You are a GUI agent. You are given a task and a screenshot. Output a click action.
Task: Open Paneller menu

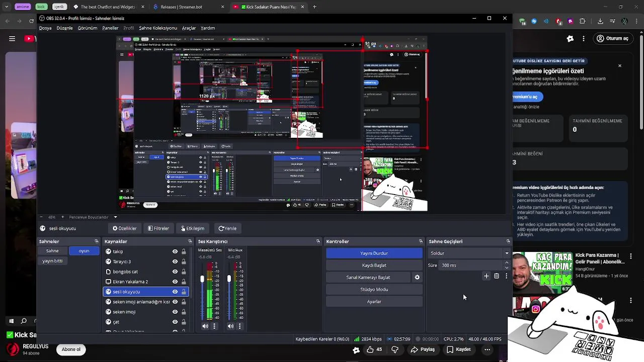(110, 28)
